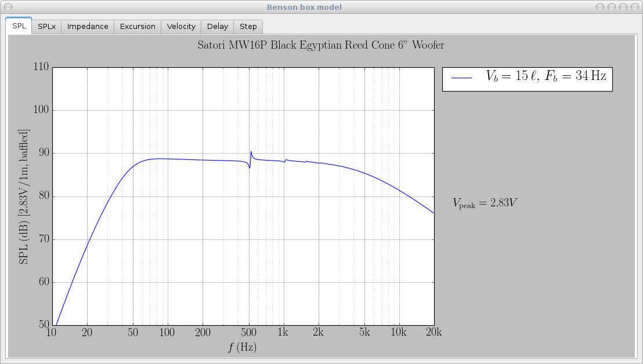The height and width of the screenshot is (364, 643).
Task: Show the Excursion tab
Action: (138, 27)
